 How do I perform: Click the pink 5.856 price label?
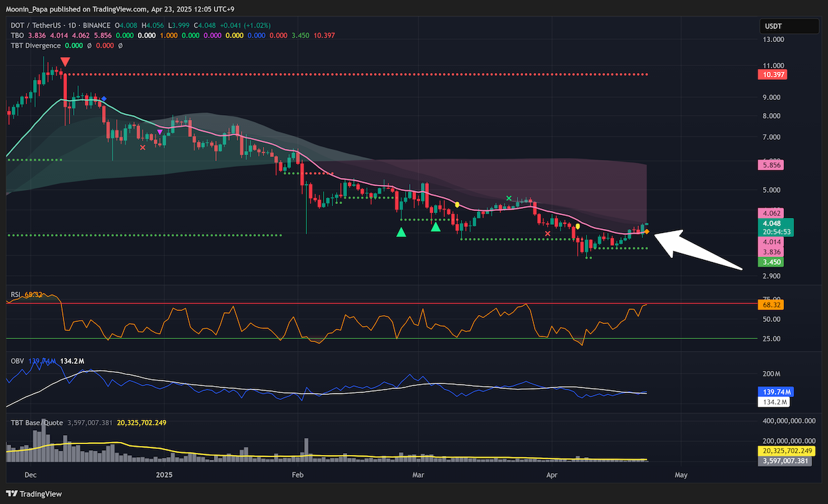[x=770, y=165]
